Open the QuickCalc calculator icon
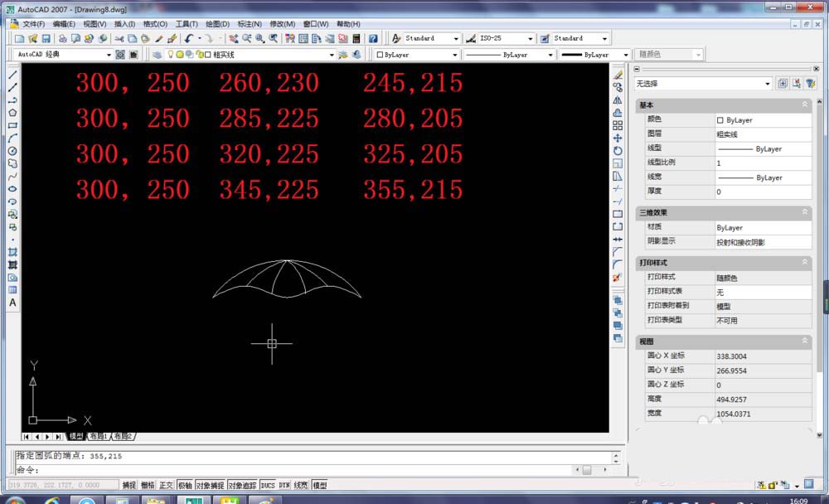Image resolution: width=829 pixels, height=504 pixels. coord(356,39)
